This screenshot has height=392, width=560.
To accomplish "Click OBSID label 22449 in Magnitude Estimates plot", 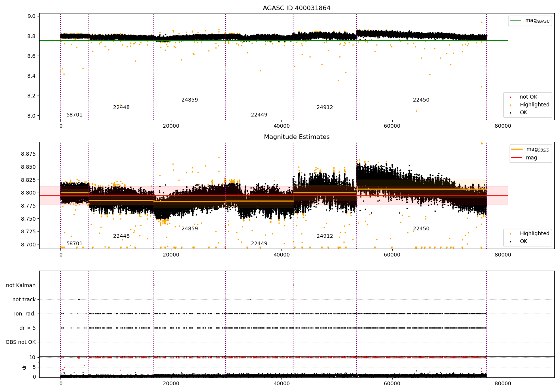I will (x=259, y=243).
